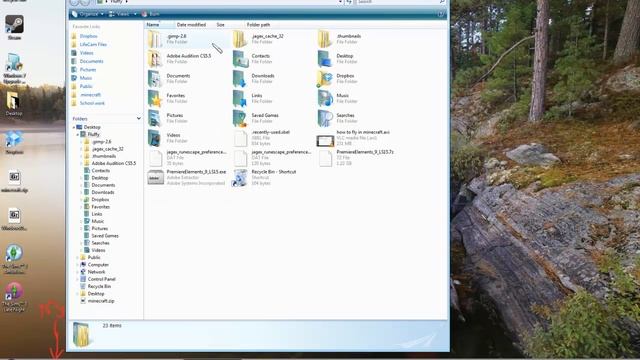This screenshot has height=360, width=640.
Task: Click the folder thumbnail in details pane
Action: point(81,335)
